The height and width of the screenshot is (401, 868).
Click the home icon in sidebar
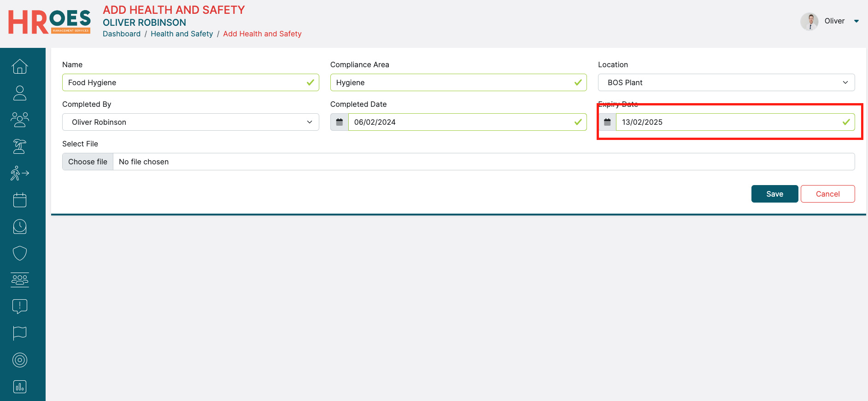20,67
